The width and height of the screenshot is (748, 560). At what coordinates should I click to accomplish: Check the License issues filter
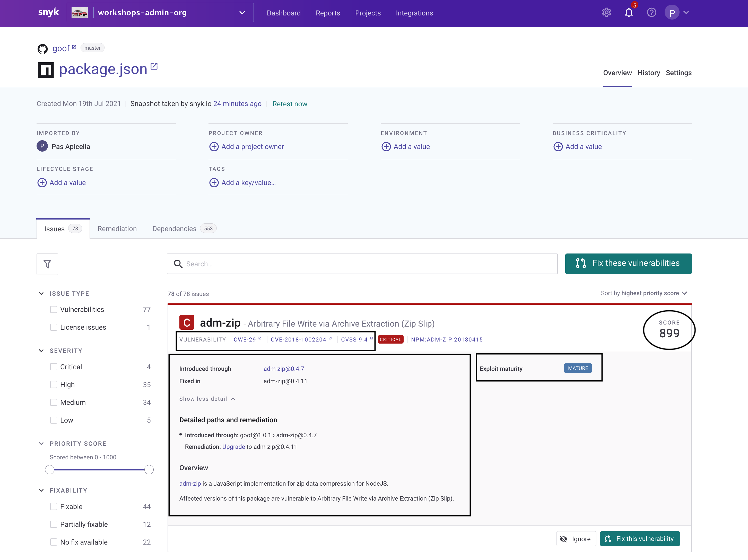54,327
